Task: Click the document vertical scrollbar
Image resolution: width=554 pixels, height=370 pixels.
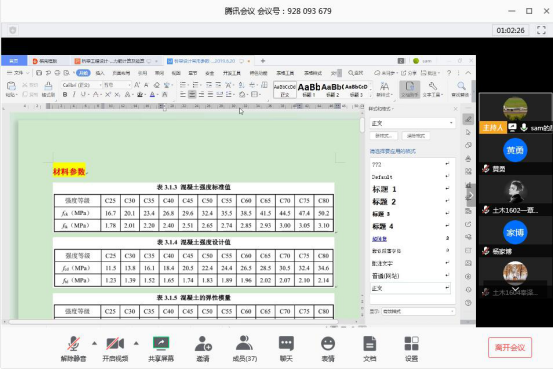Action: (x=362, y=125)
